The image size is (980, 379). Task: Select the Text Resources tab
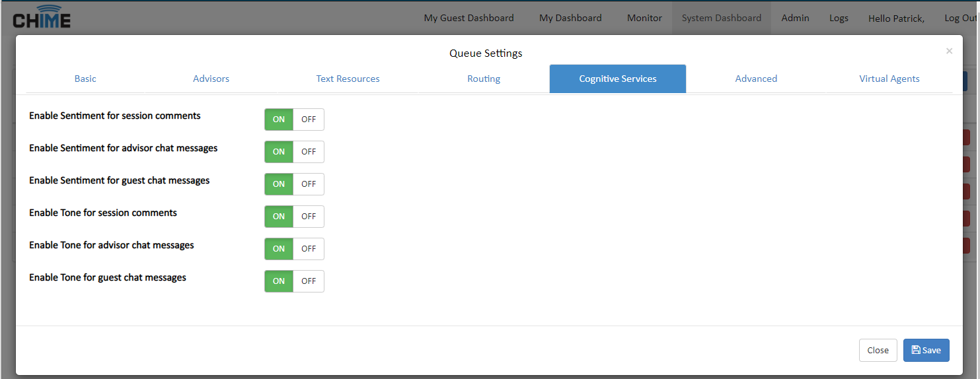[x=348, y=79]
